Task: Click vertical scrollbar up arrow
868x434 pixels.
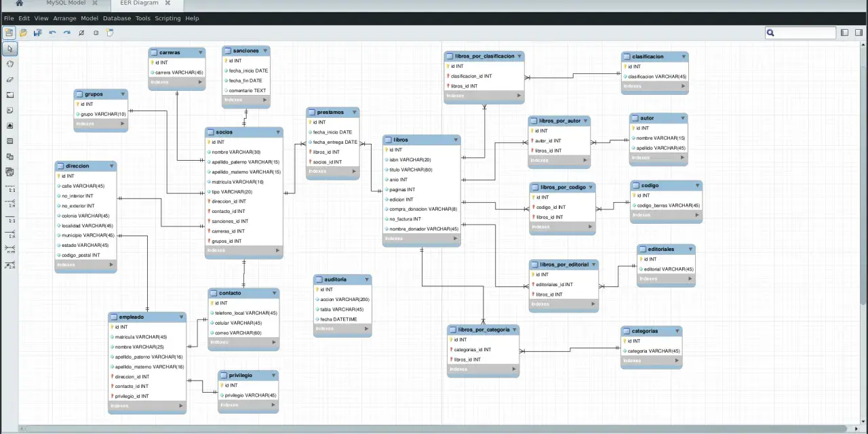Action: point(864,45)
